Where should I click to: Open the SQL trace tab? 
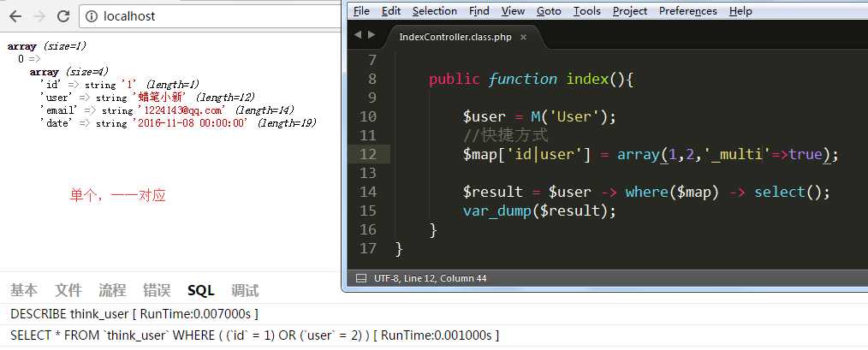pos(201,290)
